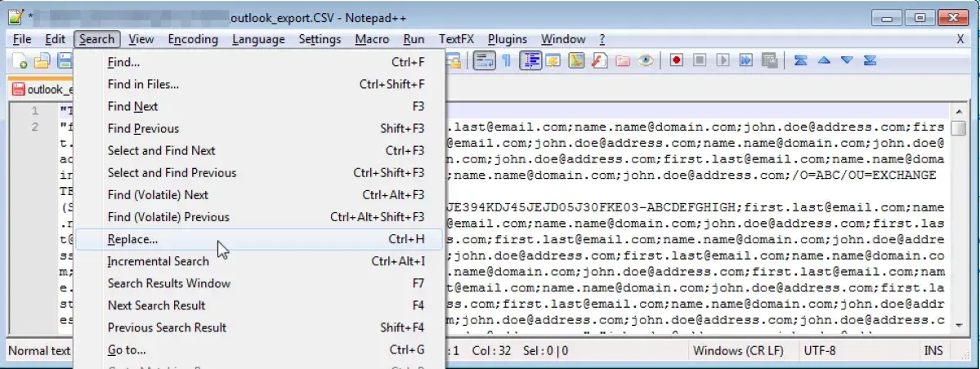The width and height of the screenshot is (980, 369).
Task: Click the blue down triangle next icon
Action: (847, 60)
